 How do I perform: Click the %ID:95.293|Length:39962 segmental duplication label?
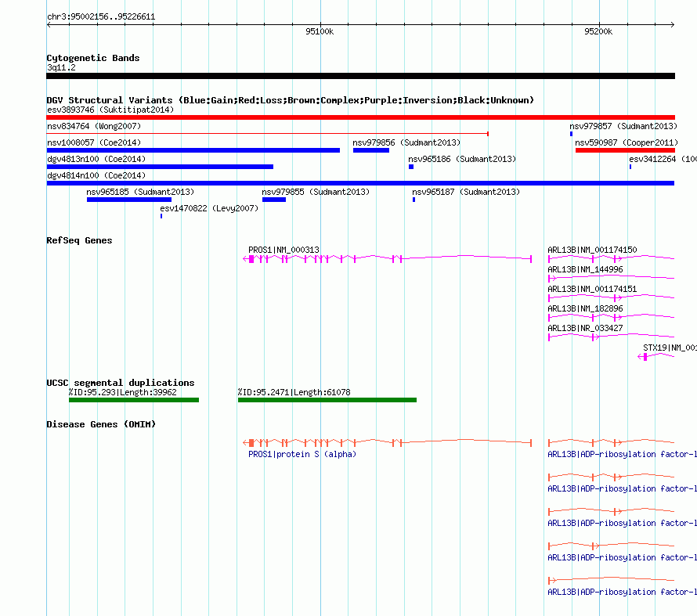pyautogui.click(x=123, y=392)
